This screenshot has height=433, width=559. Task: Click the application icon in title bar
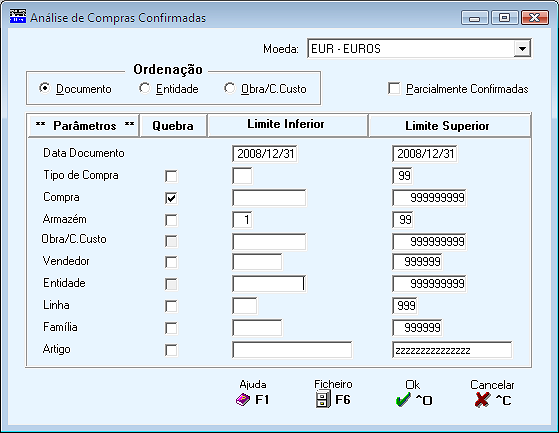(x=18, y=17)
